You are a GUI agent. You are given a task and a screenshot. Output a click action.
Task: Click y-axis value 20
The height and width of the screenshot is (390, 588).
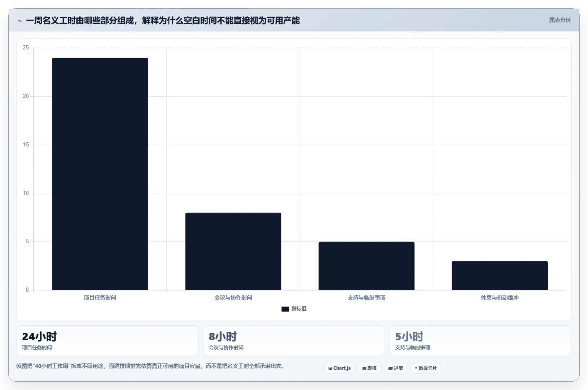pos(26,96)
